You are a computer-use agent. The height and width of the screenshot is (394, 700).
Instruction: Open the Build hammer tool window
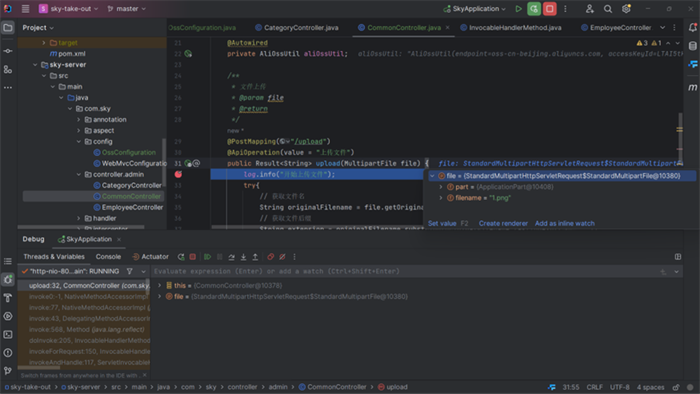coord(8,298)
